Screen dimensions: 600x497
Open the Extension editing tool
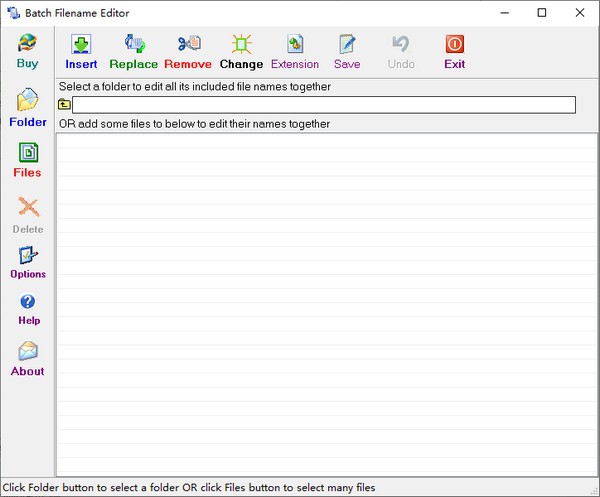click(x=295, y=45)
